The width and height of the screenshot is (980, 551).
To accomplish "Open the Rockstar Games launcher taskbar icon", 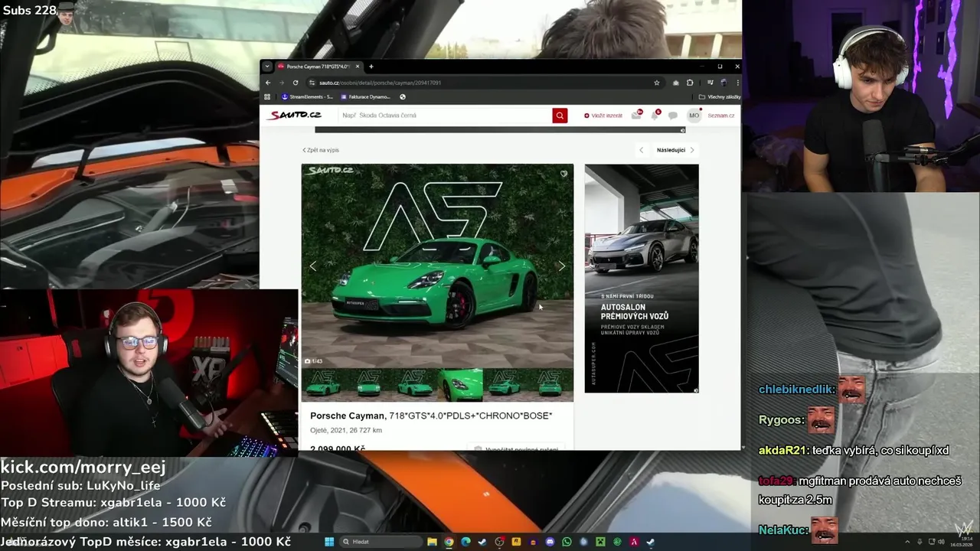I will pyautogui.click(x=516, y=542).
